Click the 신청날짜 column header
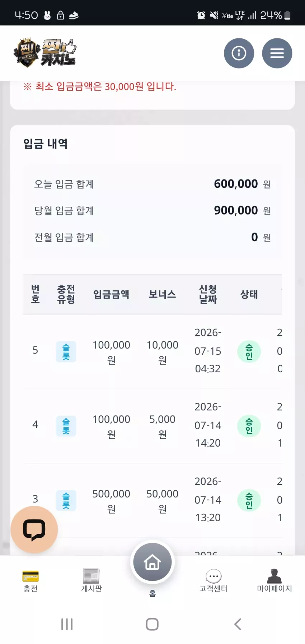 click(208, 294)
